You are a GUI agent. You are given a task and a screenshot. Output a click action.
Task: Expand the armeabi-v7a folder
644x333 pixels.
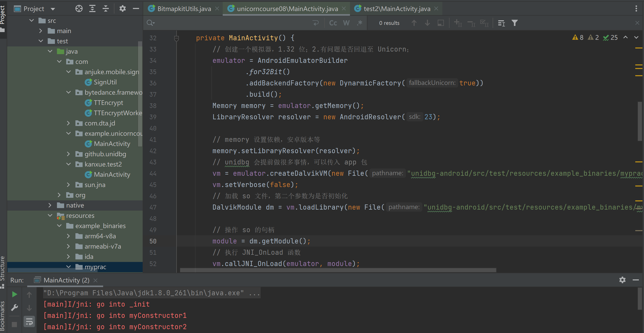click(x=68, y=246)
